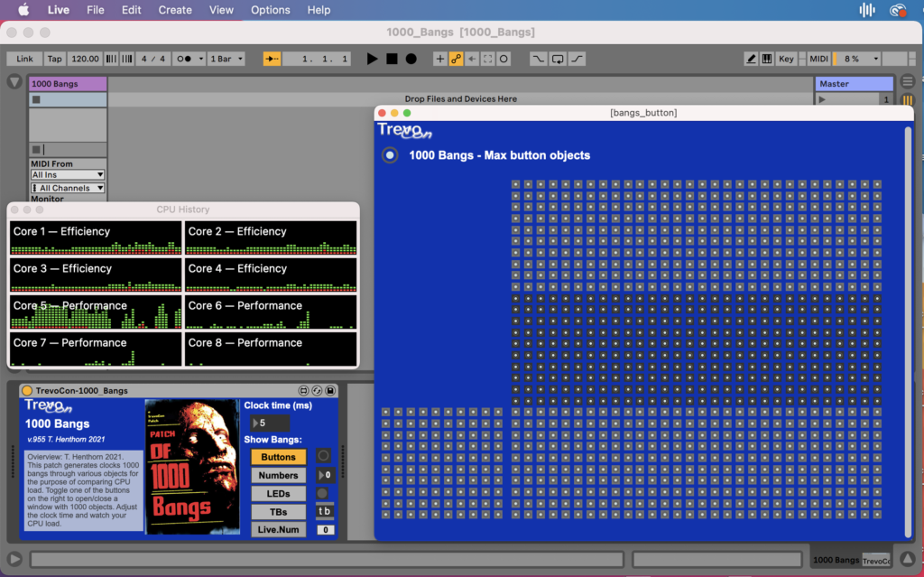
Task: Toggle the Punch-Out switch icon
Action: [577, 59]
